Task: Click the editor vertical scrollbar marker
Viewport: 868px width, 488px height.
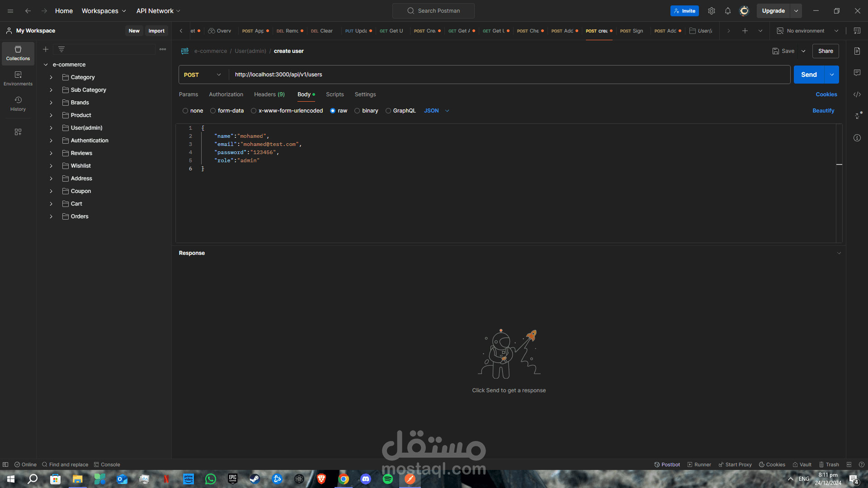Action: 839,164
